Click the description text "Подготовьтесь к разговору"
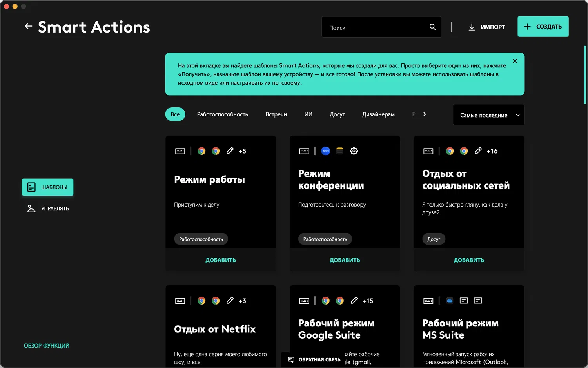Viewport: 588px width, 368px height. [x=332, y=205]
